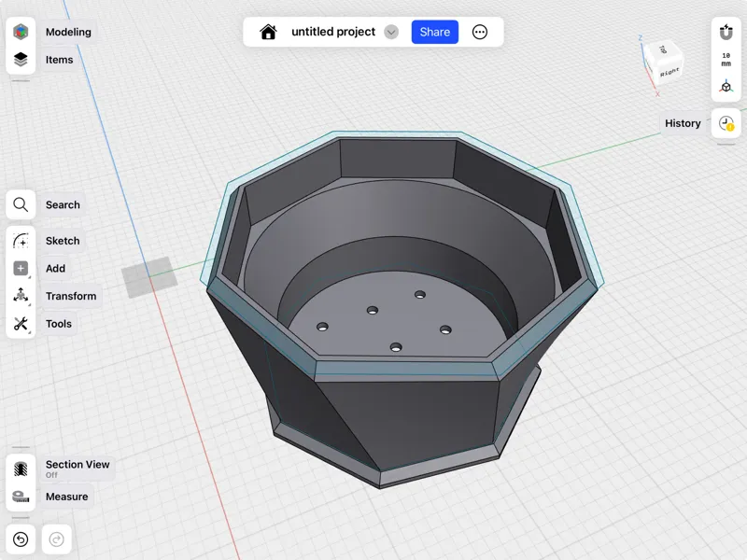Viewport: 747px width, 560px height.
Task: Open the Tools wrench icon
Action: pos(21,324)
